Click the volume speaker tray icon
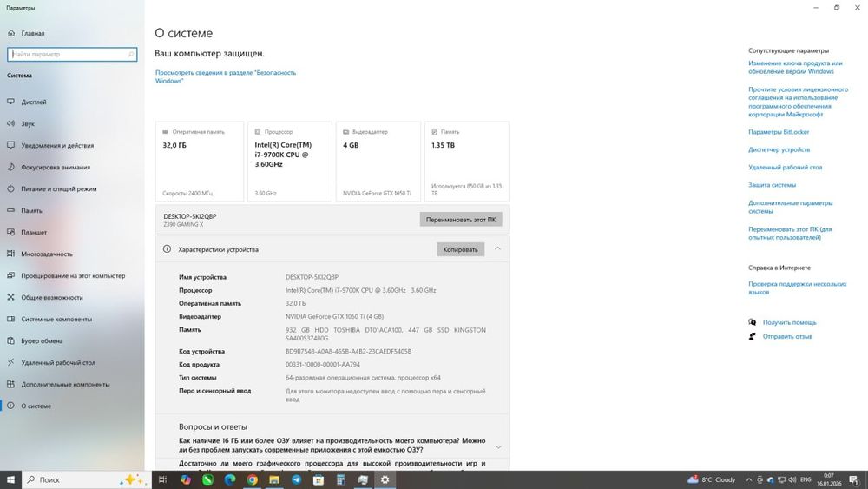Viewport: 868px width, 489px height. [x=792, y=479]
